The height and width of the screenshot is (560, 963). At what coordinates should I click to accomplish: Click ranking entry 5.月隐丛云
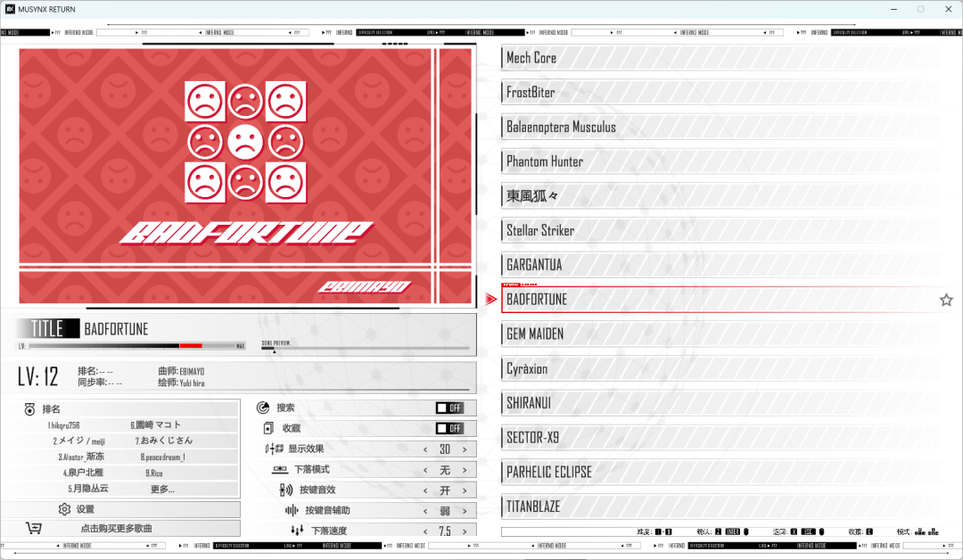[x=87, y=489]
